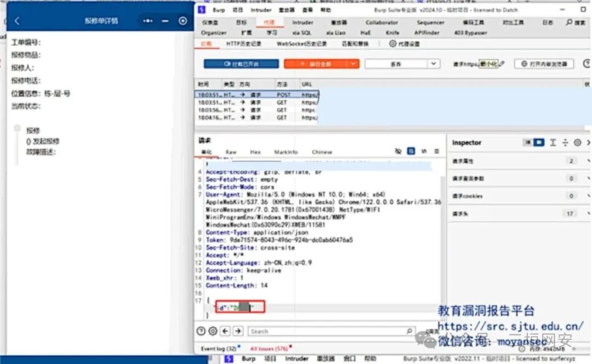Open Inspector settings gear icon
This screenshot has height=364, width=592.
[x=577, y=143]
